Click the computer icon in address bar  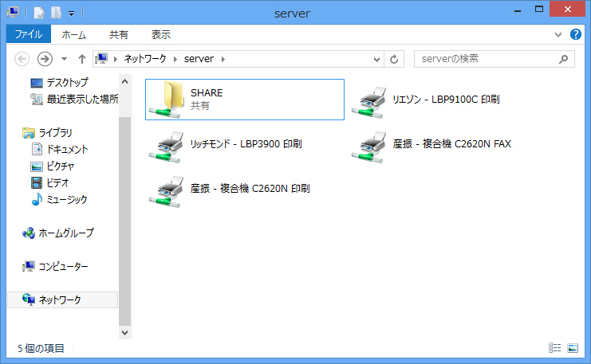(101, 59)
